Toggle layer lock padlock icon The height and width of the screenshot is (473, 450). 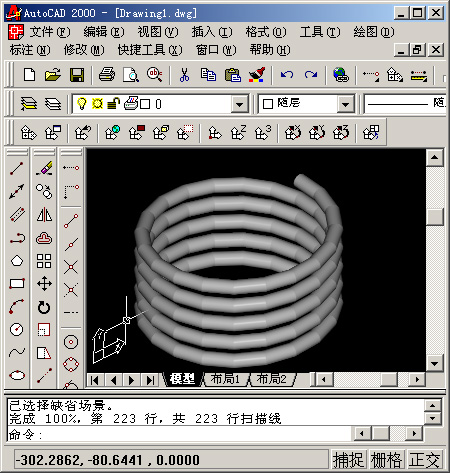(113, 104)
